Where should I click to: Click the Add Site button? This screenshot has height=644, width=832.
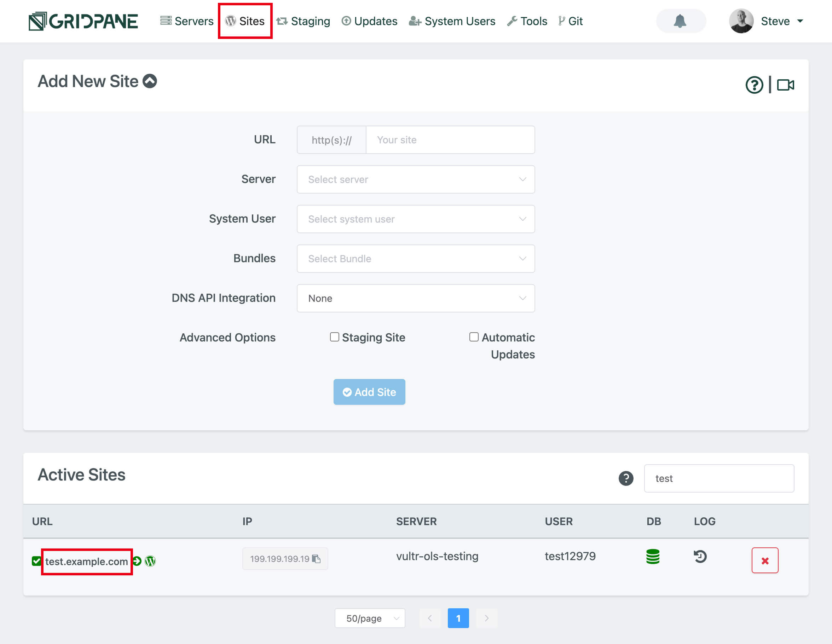click(369, 392)
